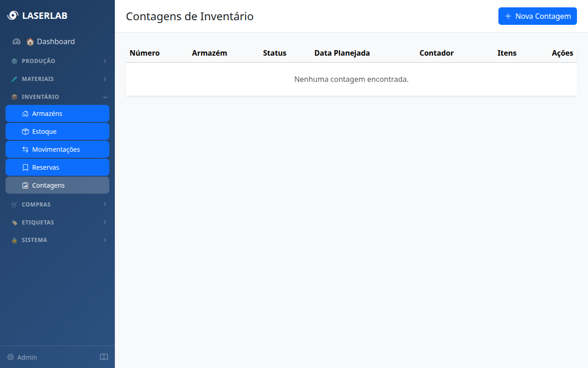
Task: Open the documentation book icon in the footer
Action: pyautogui.click(x=104, y=356)
